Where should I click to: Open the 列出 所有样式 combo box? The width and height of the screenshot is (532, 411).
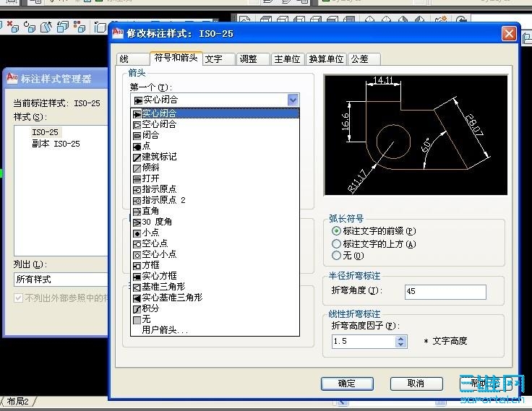click(x=61, y=280)
